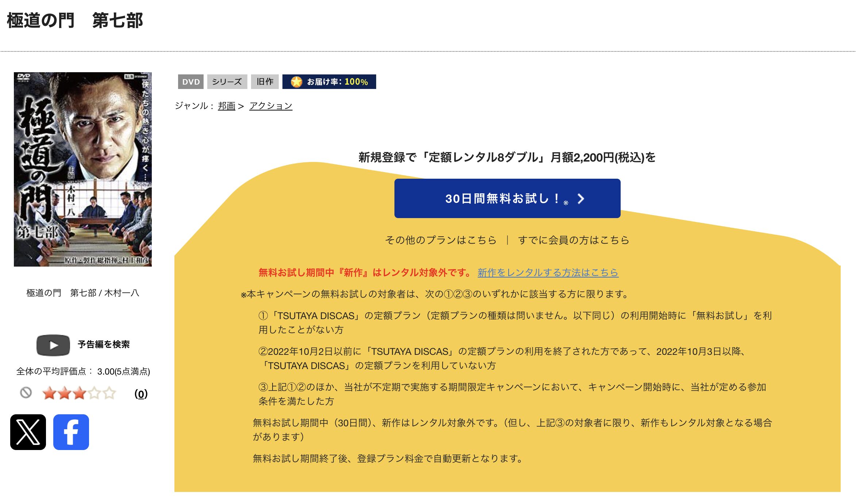Open その他のプランはこちら link
Image resolution: width=856 pixels, height=504 pixels.
tap(441, 240)
